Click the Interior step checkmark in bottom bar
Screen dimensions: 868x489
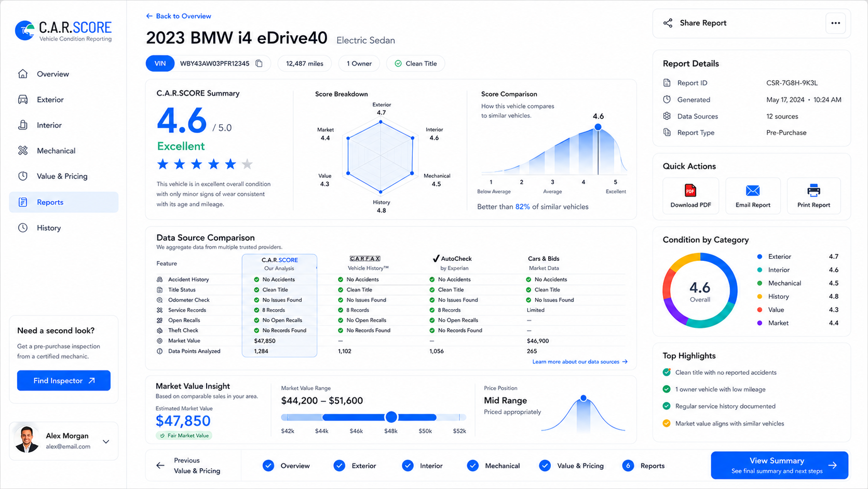pyautogui.click(x=408, y=466)
